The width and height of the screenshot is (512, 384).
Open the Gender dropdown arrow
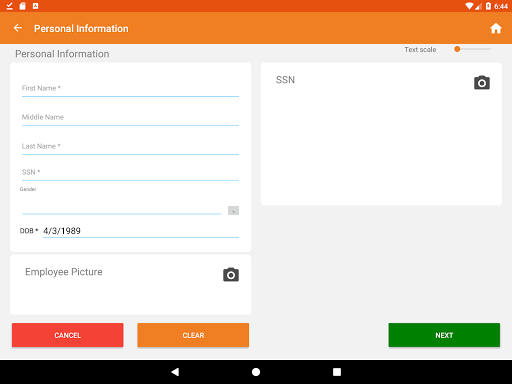(233, 211)
